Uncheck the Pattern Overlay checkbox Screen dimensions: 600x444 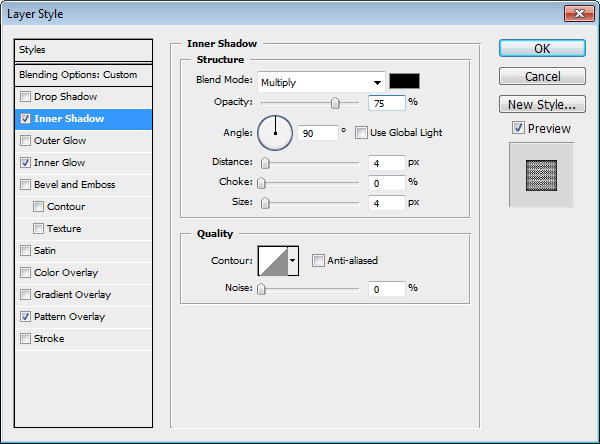point(25,317)
